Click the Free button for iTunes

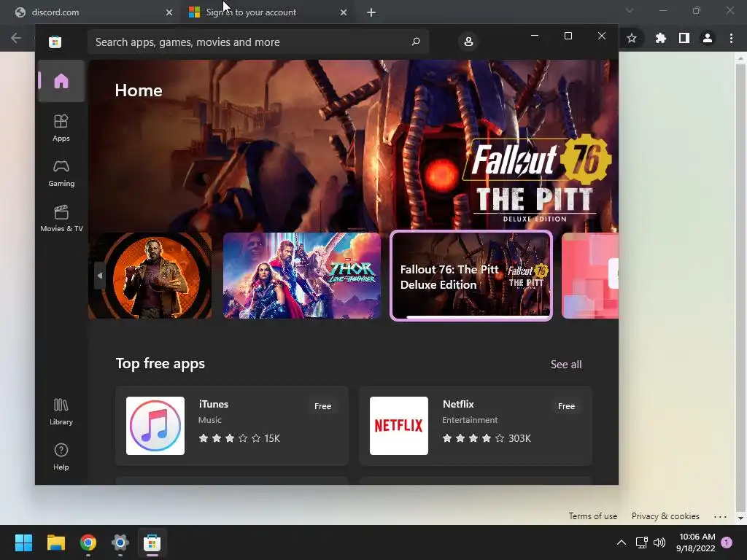322,406
